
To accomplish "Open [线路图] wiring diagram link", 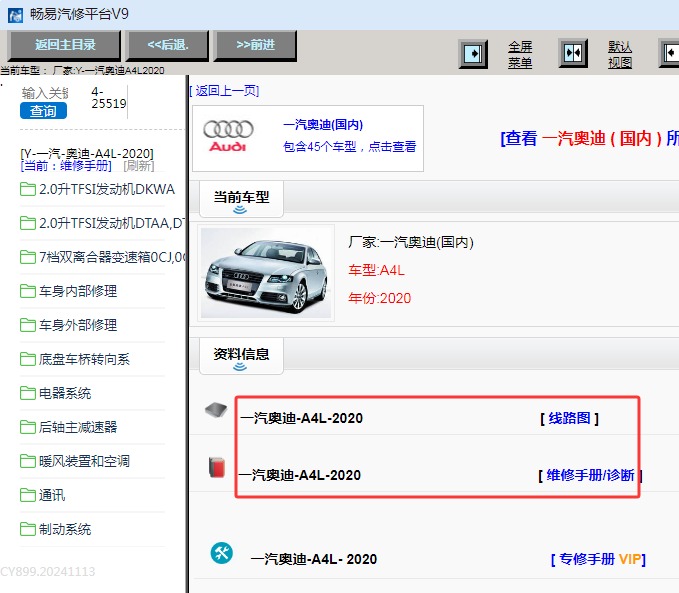I will 569,418.
